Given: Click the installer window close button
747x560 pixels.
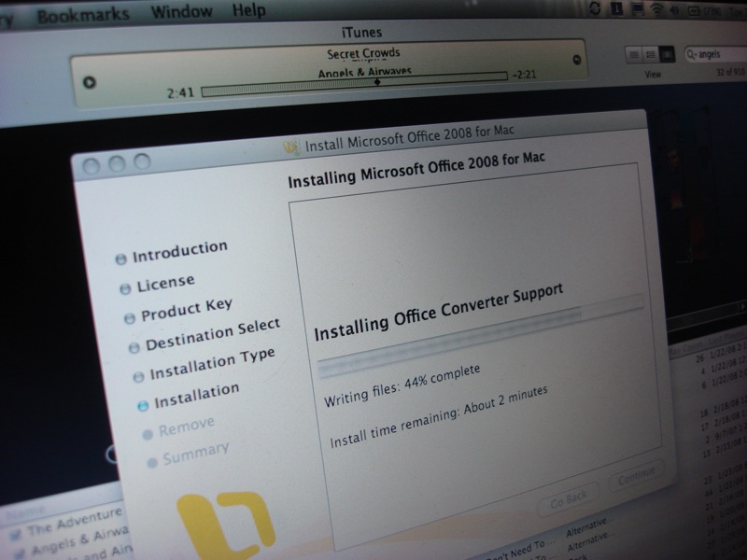Looking at the screenshot, I should click(91, 167).
